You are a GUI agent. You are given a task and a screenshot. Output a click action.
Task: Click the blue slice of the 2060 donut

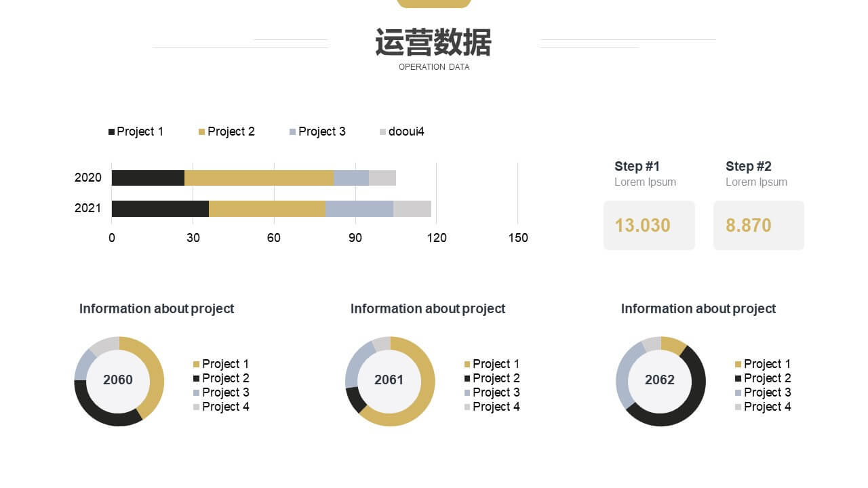point(83,365)
